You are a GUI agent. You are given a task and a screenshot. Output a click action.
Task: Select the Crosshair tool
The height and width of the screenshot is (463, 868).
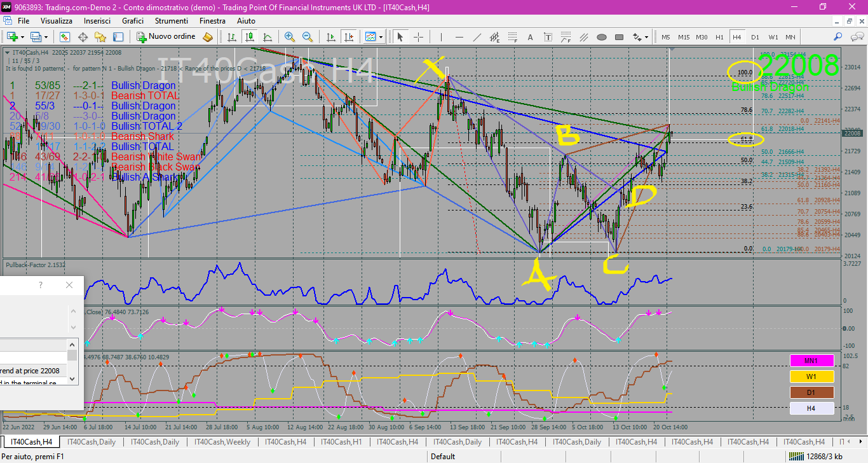coord(418,37)
